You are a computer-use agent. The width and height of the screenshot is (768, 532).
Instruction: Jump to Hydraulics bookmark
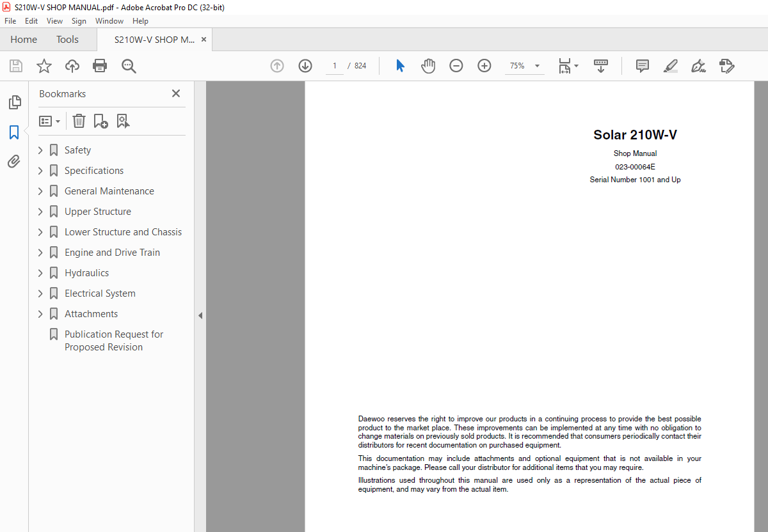click(86, 273)
